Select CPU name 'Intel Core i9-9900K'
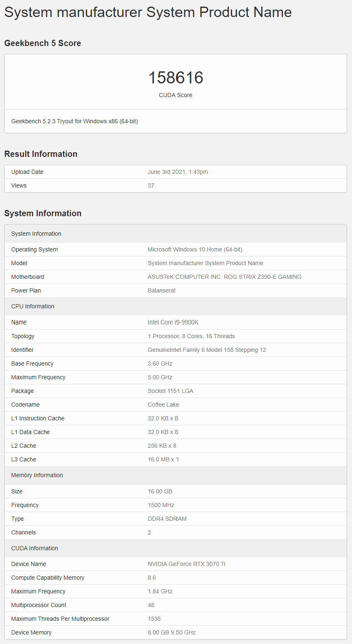The width and height of the screenshot is (352, 644). click(x=173, y=322)
